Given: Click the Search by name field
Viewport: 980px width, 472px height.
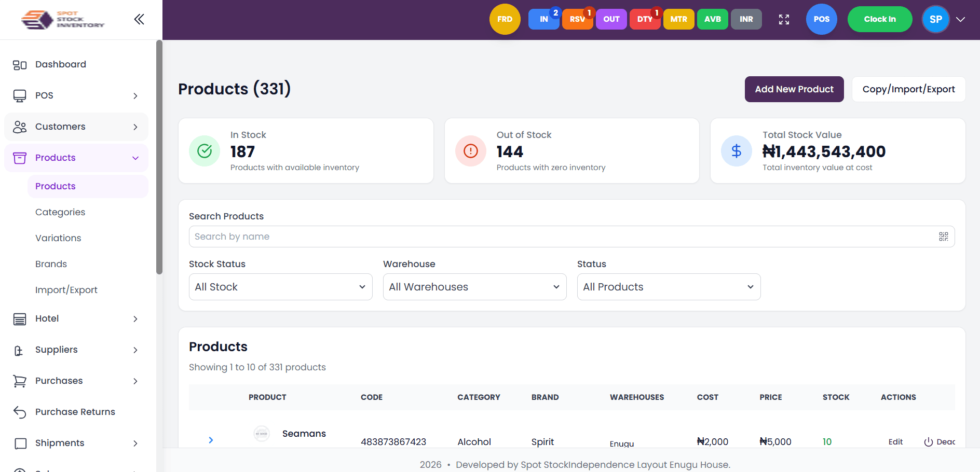Looking at the screenshot, I should [x=563, y=237].
